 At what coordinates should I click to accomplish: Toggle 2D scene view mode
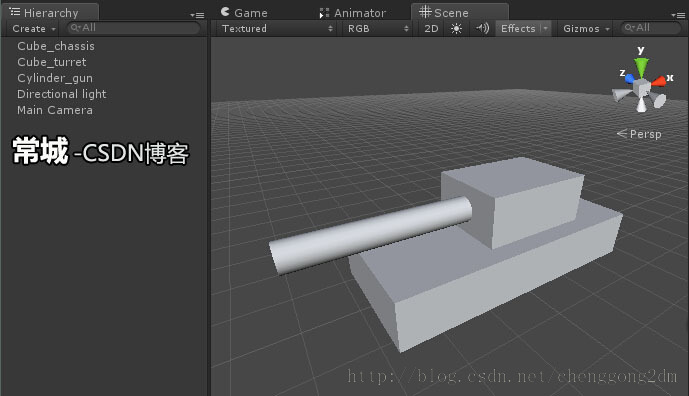coord(431,29)
